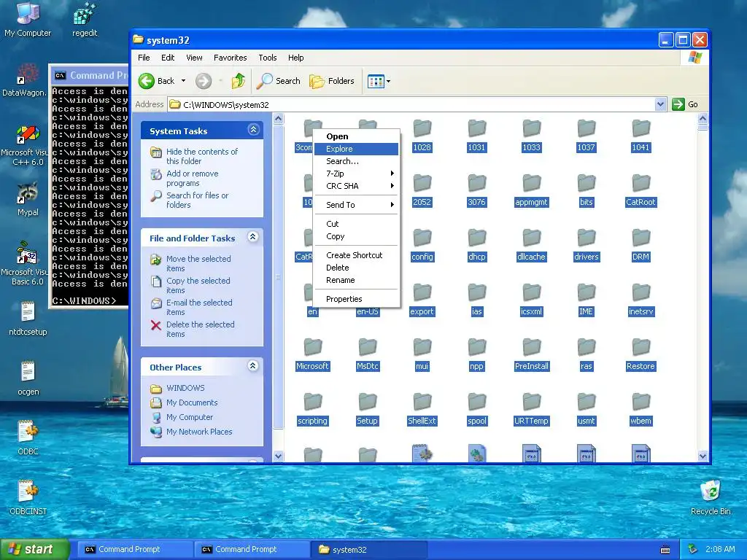Select the ocgen file on desktop
This screenshot has width=747, height=560.
tap(28, 378)
